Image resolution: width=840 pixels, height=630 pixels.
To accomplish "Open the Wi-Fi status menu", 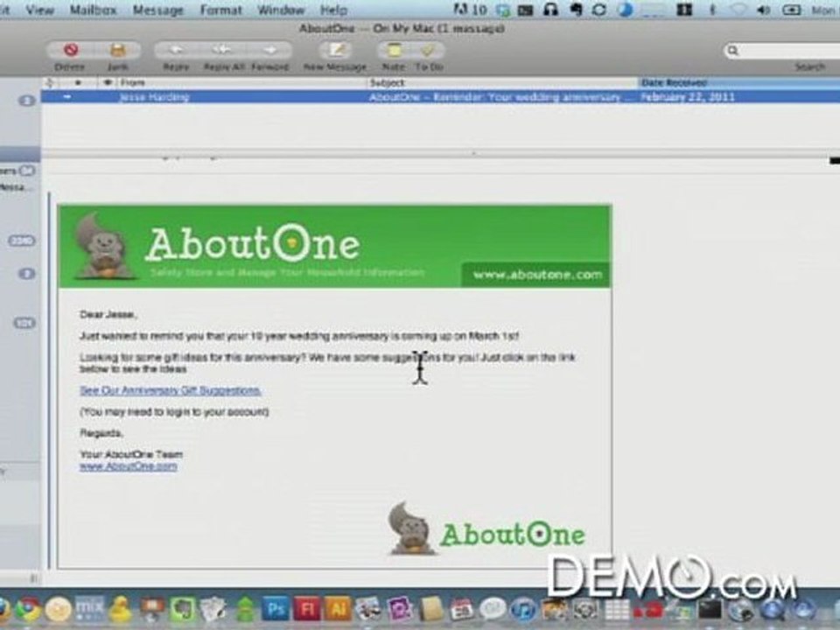I will coord(739,10).
